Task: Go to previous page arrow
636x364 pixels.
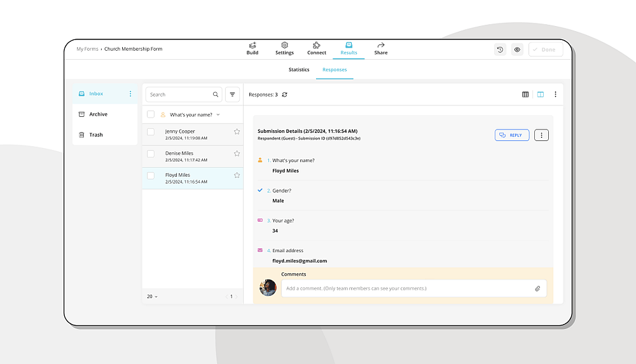Action: click(x=227, y=296)
